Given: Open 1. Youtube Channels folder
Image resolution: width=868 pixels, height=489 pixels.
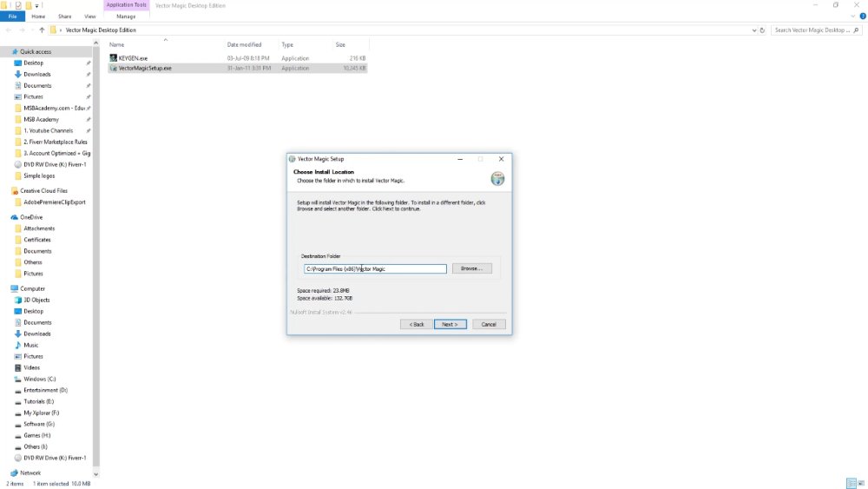Looking at the screenshot, I should coord(48,130).
